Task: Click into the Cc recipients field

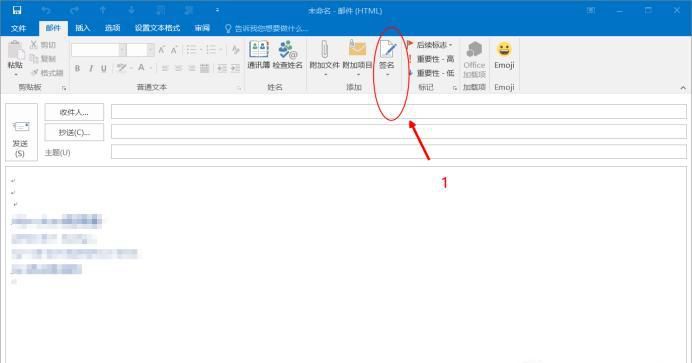Action: coord(399,132)
